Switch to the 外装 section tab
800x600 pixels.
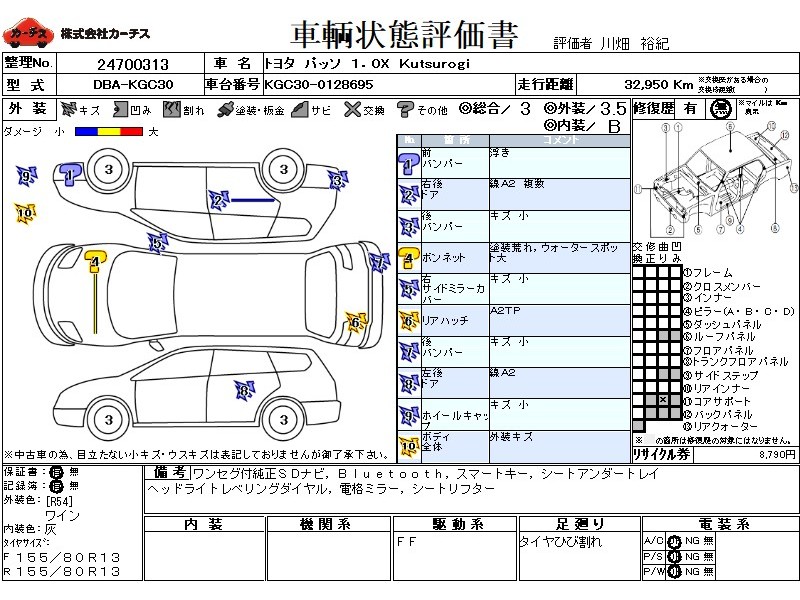[27, 109]
